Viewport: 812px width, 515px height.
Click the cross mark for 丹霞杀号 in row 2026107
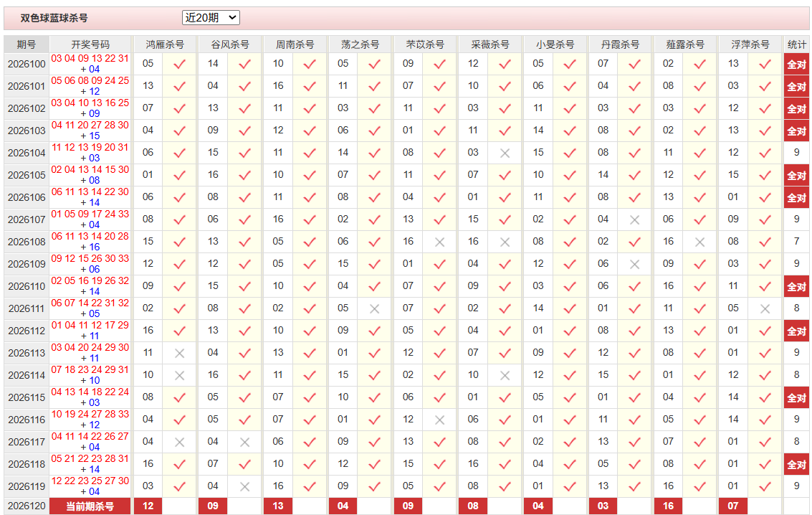(x=635, y=220)
